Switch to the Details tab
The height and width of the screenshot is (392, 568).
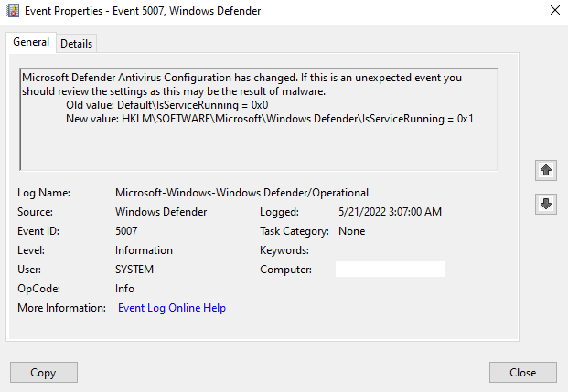77,44
